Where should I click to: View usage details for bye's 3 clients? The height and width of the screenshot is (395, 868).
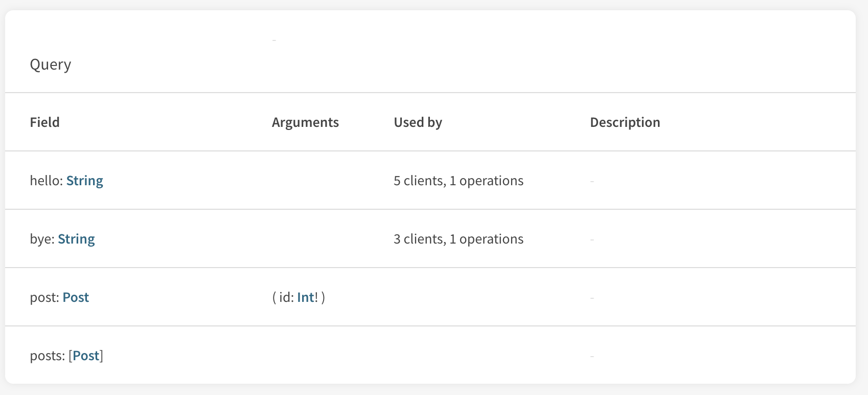458,238
